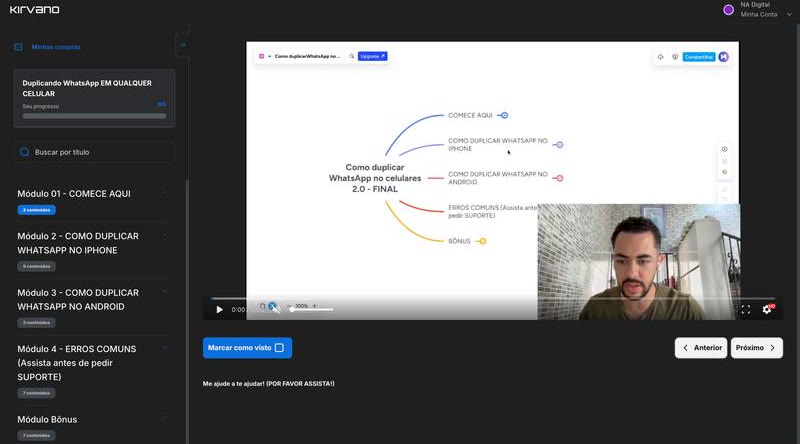Click the Marcar como visto button

pos(247,348)
